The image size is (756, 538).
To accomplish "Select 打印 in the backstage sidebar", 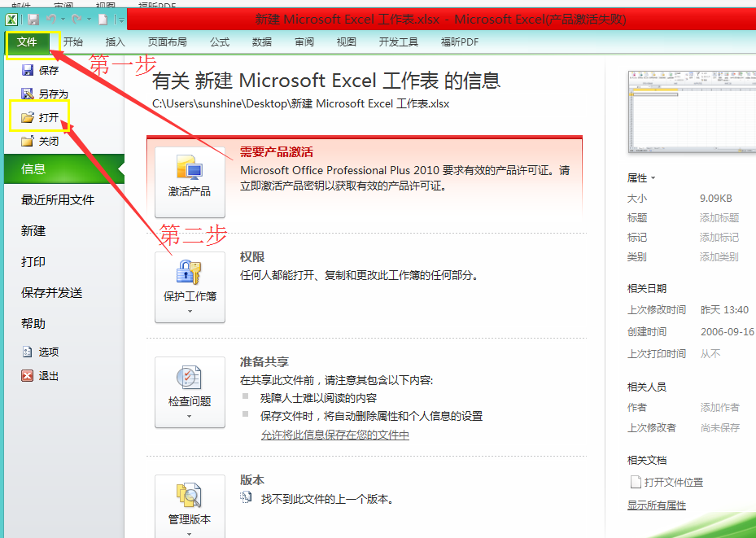I will pos(33,261).
